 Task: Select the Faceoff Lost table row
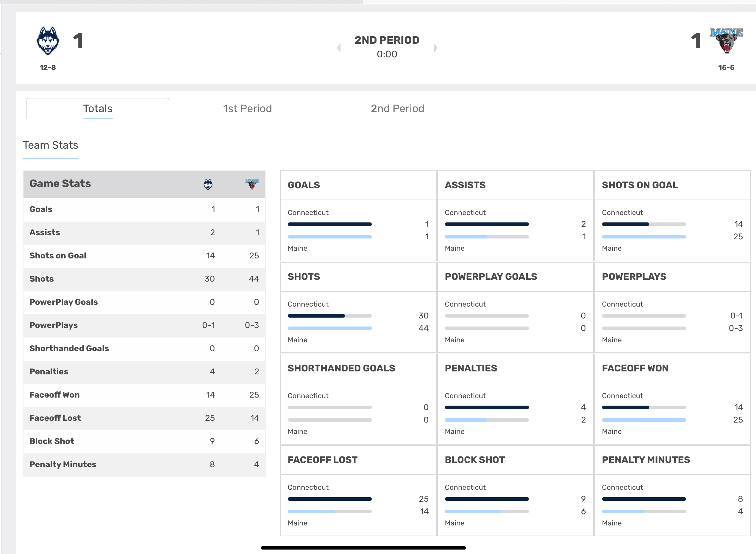(x=144, y=418)
